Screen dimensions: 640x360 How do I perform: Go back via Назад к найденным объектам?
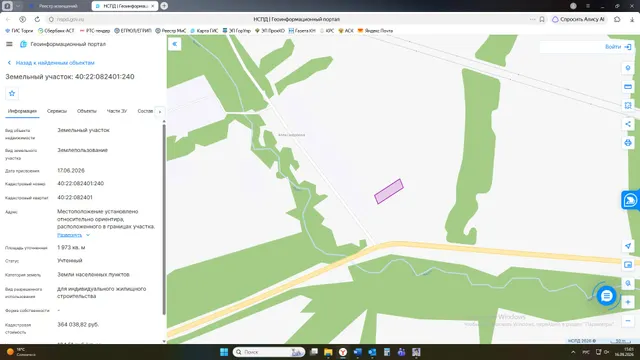51,63
